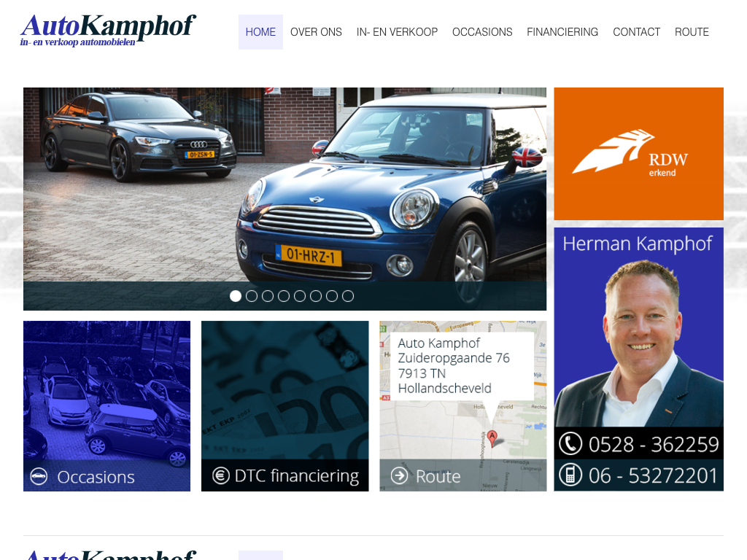Select the first slideshow dot
This screenshot has height=560, width=747.
pos(236,296)
